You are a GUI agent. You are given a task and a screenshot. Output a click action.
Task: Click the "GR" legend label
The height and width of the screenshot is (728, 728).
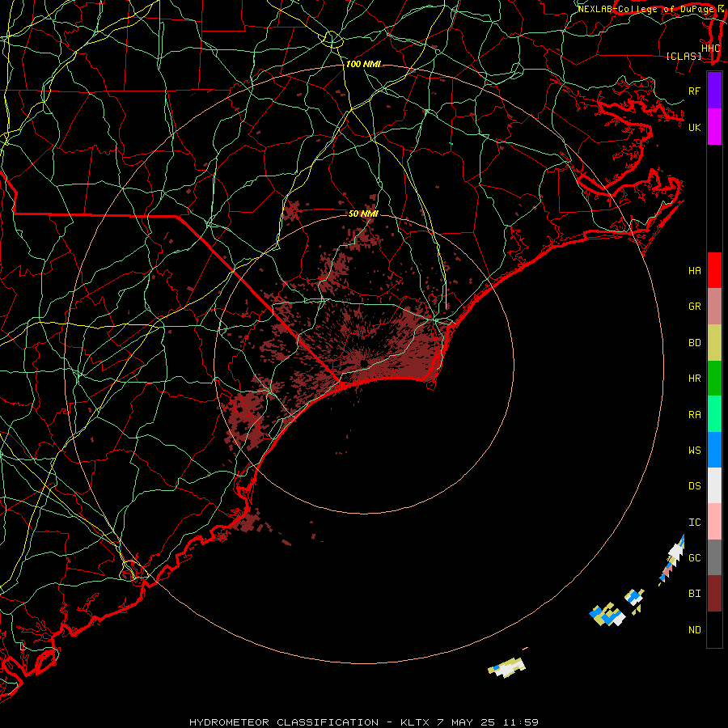tap(695, 307)
